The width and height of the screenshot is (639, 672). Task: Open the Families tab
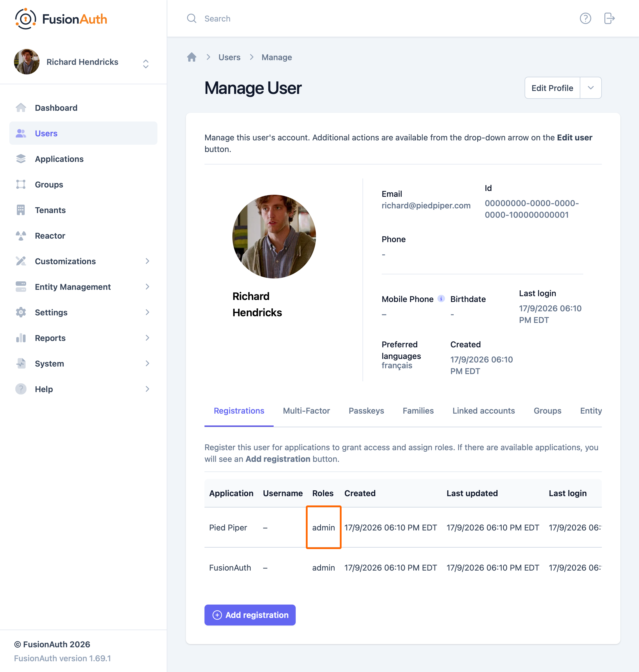pos(418,411)
